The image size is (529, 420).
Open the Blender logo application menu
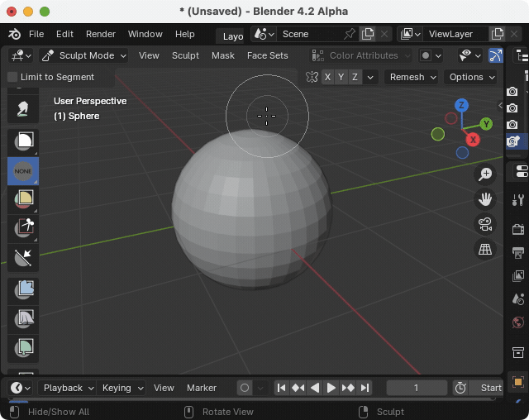pos(15,34)
